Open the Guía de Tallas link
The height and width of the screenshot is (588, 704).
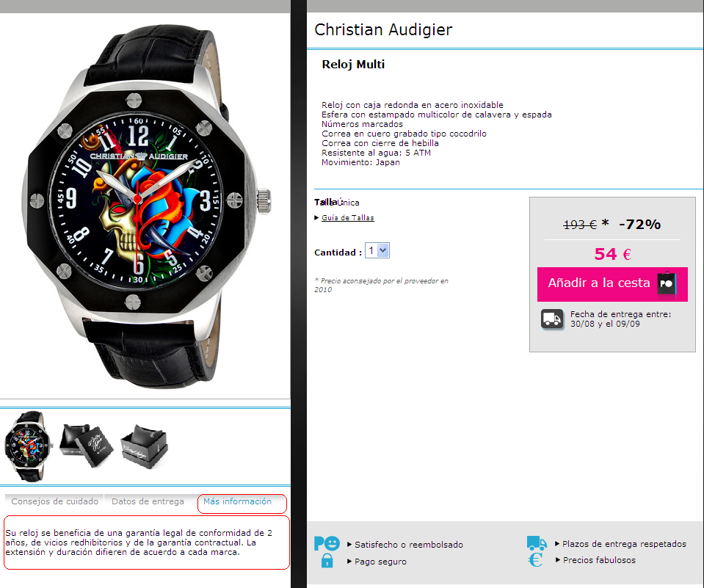click(x=347, y=218)
